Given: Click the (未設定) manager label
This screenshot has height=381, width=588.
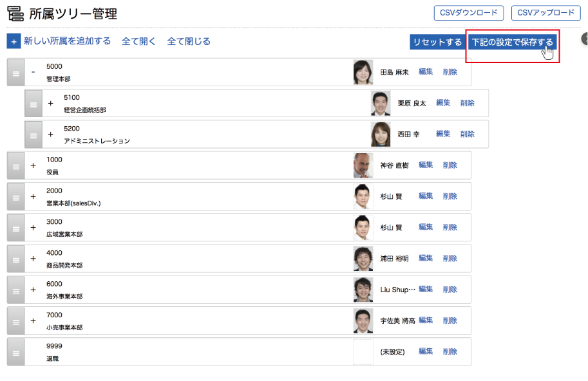Looking at the screenshot, I should point(393,352).
